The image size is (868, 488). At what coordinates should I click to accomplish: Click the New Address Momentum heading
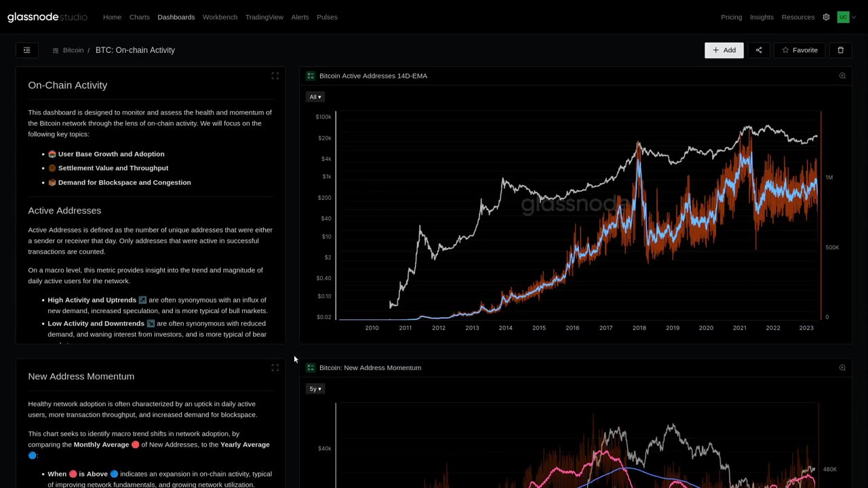81,376
